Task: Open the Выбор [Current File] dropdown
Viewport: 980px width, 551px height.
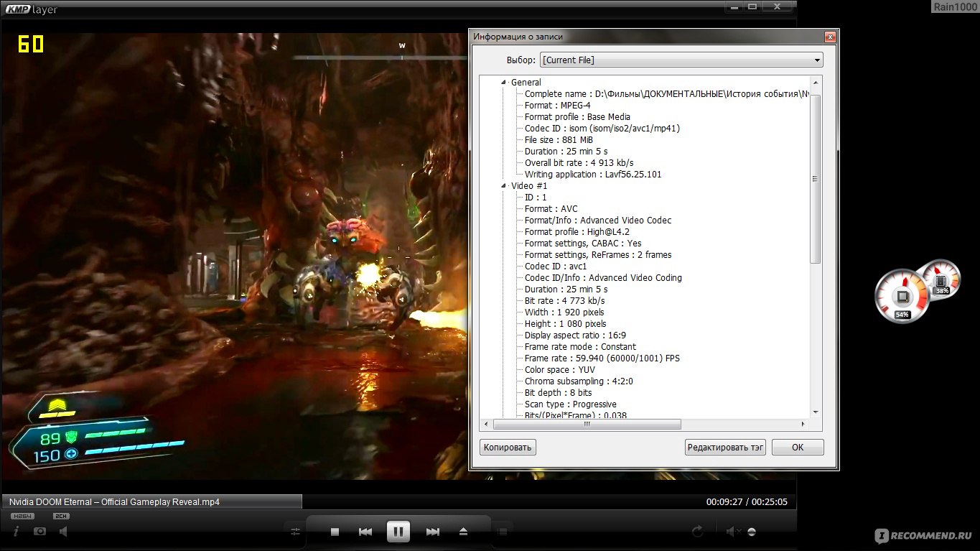Action: tap(681, 60)
